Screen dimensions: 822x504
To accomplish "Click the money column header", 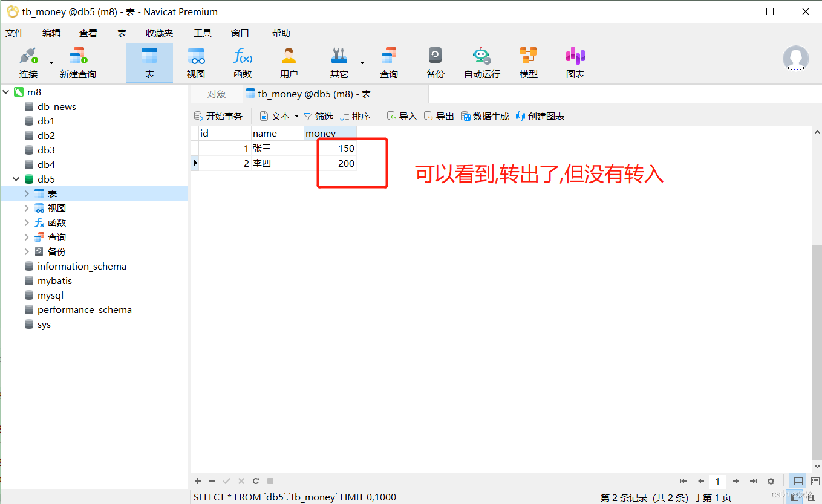I will pos(330,133).
